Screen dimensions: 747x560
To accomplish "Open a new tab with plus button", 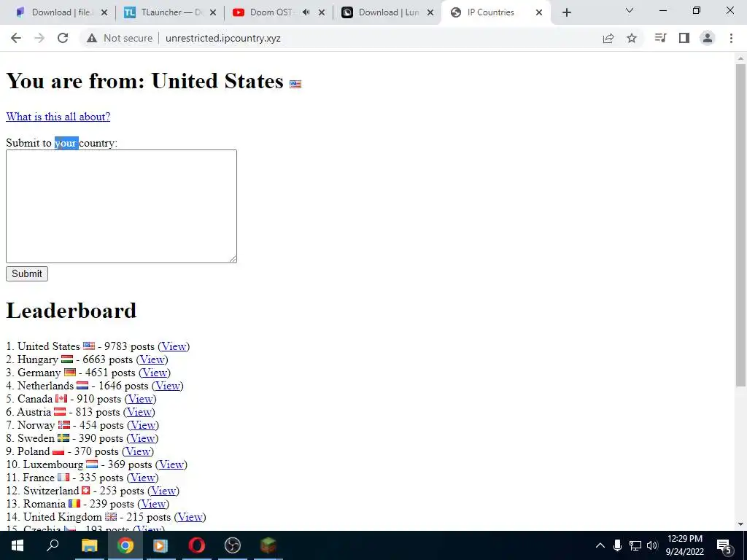I will click(x=566, y=12).
